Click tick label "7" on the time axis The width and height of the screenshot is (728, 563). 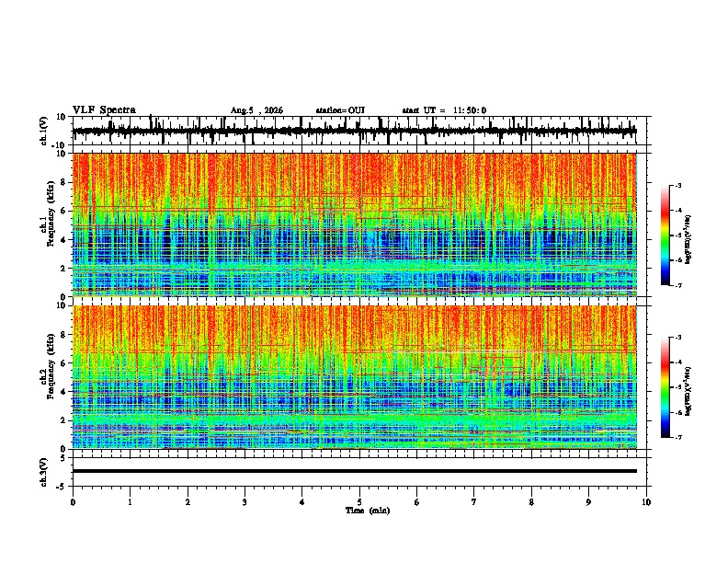coord(474,502)
